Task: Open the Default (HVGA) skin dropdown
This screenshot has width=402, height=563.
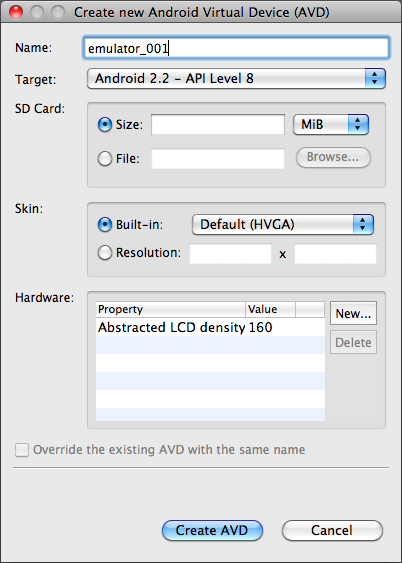Action: 283,224
